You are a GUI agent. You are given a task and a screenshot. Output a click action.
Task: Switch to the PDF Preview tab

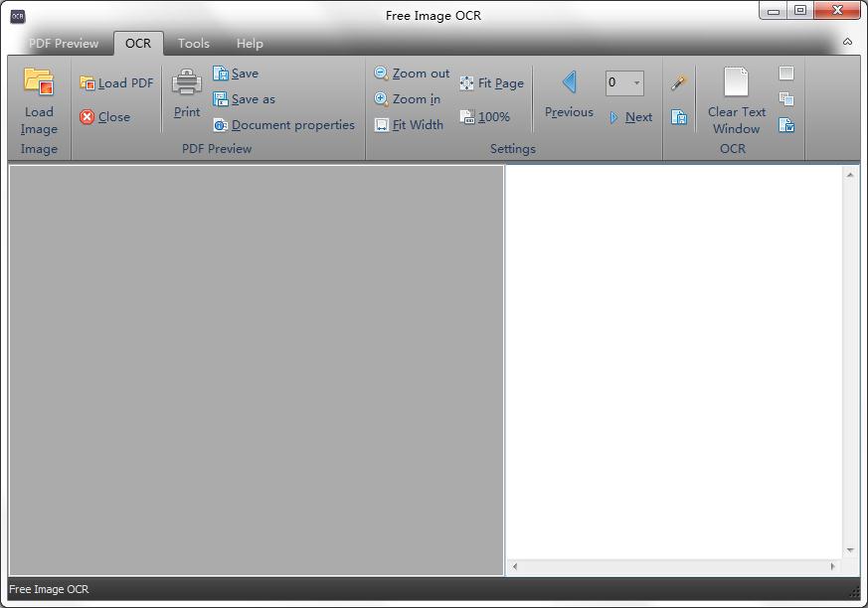[x=64, y=44]
